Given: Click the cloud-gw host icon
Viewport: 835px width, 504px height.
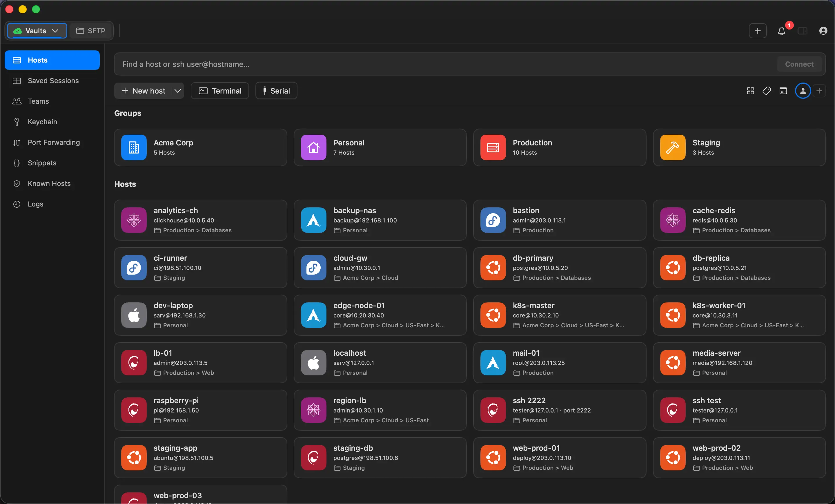Looking at the screenshot, I should point(313,267).
